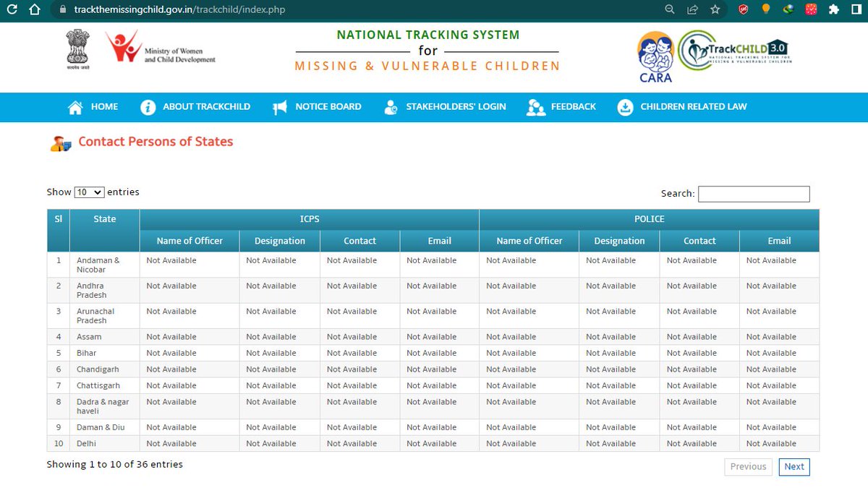Click the Previous pagination button
The width and height of the screenshot is (868, 488).
coord(748,466)
